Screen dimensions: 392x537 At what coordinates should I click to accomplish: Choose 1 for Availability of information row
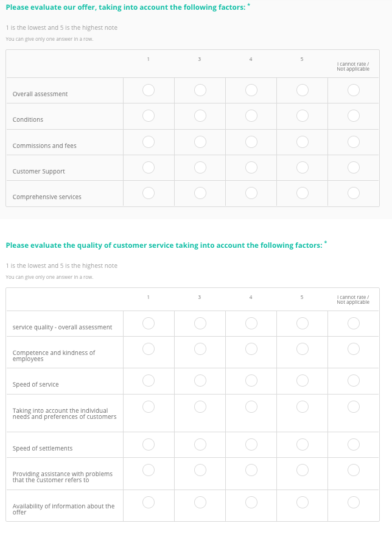149,502
